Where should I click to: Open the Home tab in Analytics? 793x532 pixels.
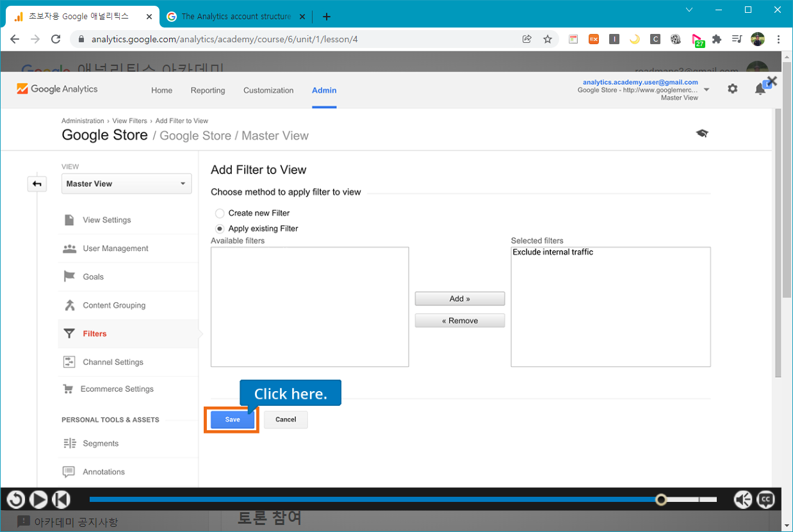pos(161,90)
